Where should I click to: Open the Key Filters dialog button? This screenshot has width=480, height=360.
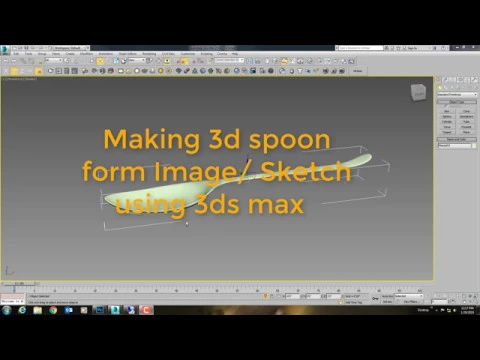411,302
